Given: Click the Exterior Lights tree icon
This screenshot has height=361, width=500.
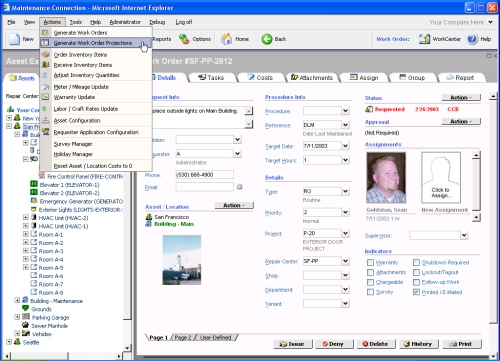Looking at the screenshot, I should 34,209.
